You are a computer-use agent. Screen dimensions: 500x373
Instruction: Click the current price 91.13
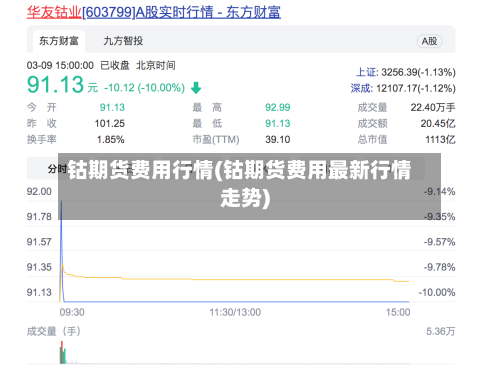point(55,84)
